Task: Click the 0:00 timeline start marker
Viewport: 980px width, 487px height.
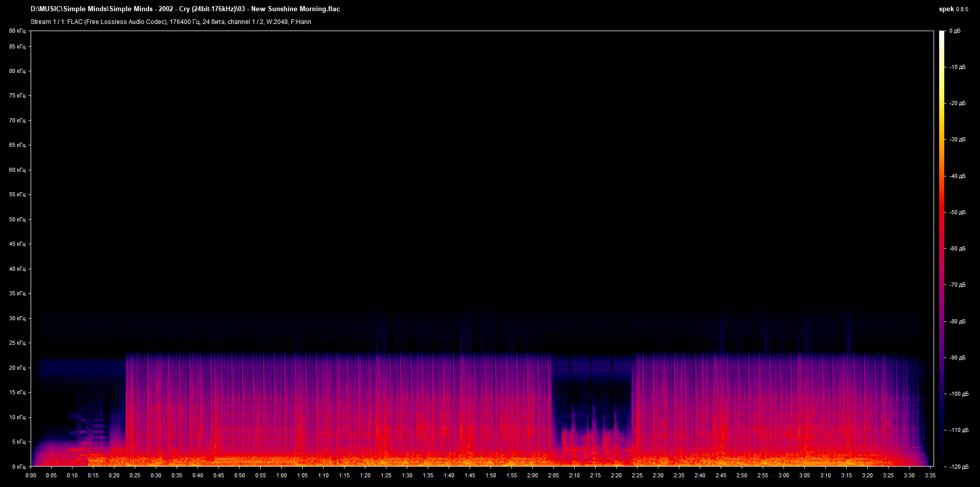Action: pyautogui.click(x=31, y=475)
